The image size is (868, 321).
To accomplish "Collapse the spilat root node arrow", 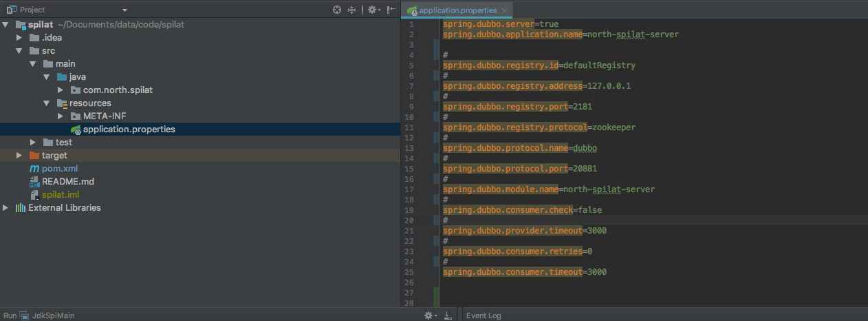I will pyautogui.click(x=6, y=25).
